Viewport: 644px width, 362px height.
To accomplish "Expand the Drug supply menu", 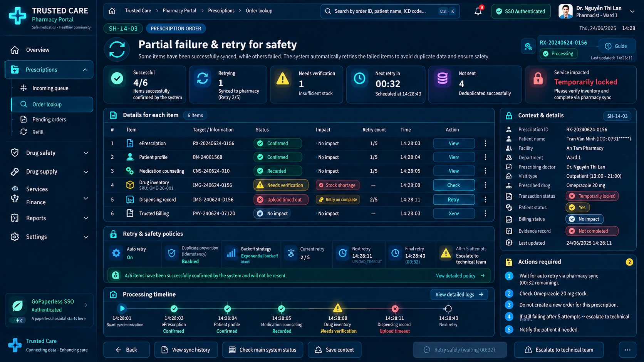I will 86,172.
